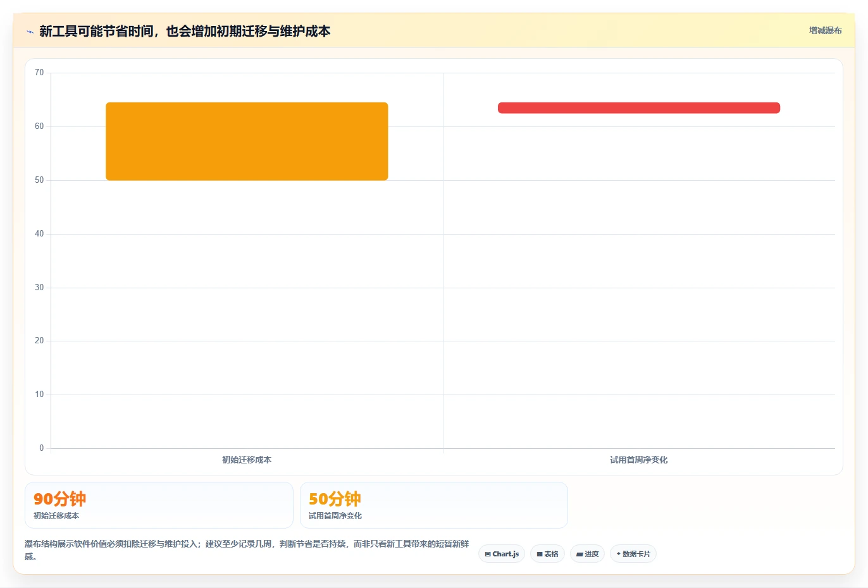Click the 进度 tag chip
This screenshot has height=588, width=868.
click(x=587, y=554)
